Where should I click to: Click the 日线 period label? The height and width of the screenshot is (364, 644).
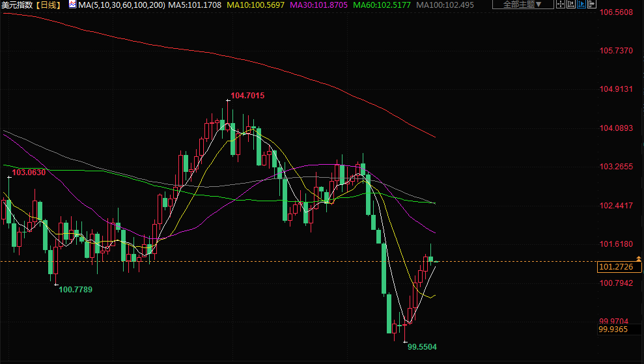tap(48, 5)
